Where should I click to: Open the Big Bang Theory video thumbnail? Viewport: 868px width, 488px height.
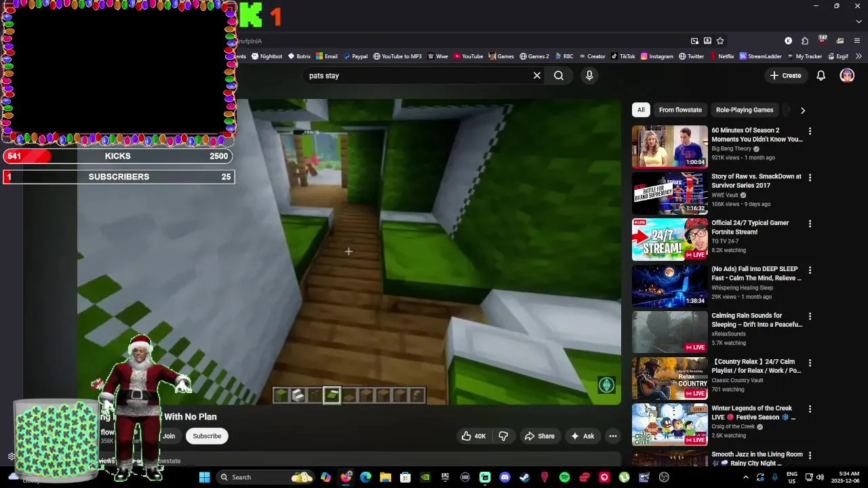coord(670,146)
